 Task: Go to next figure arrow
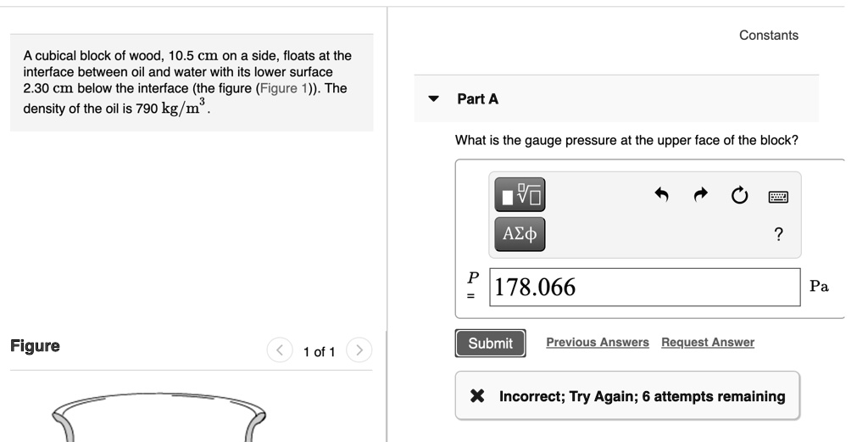coord(359,350)
